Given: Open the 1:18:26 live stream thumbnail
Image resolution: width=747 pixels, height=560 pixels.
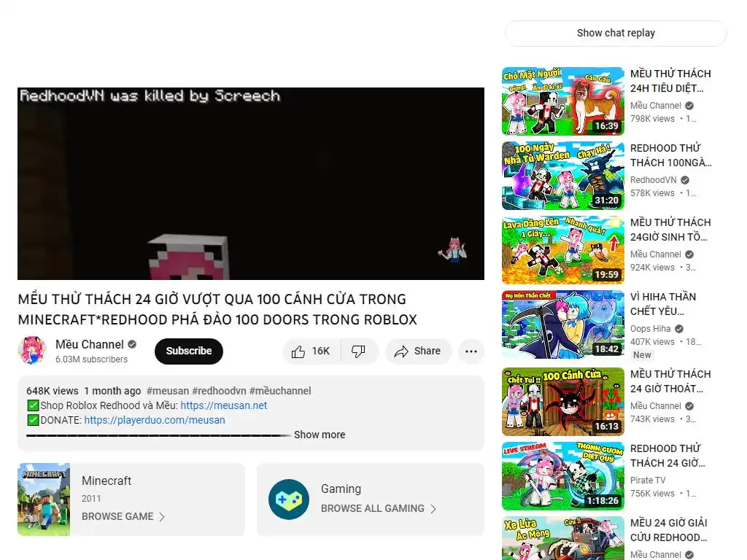Looking at the screenshot, I should [563, 476].
